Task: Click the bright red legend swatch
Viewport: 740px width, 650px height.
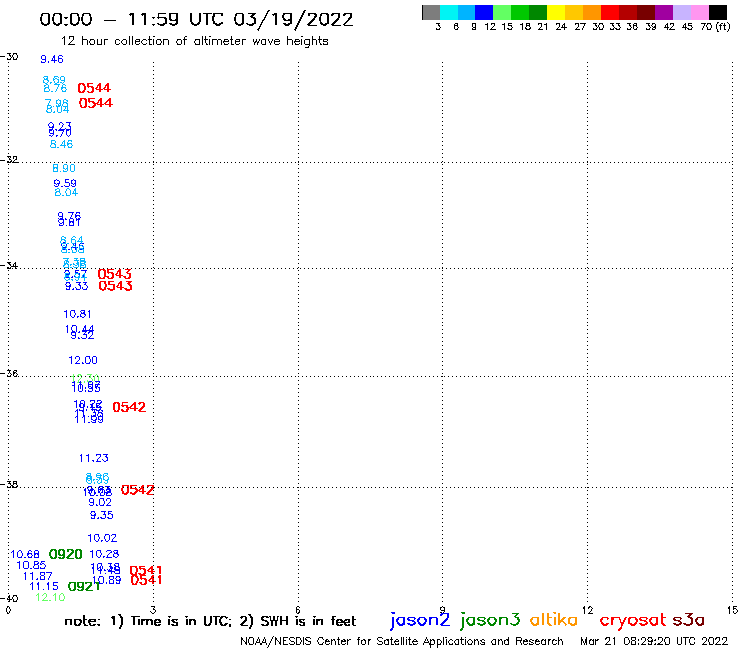Action: 610,12
